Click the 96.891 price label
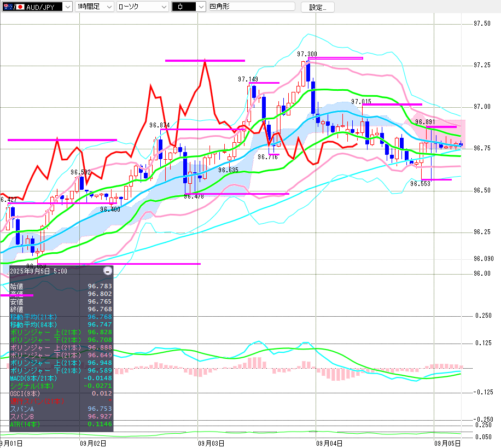Image resolution: width=501 pixels, height=448 pixels. 425,122
